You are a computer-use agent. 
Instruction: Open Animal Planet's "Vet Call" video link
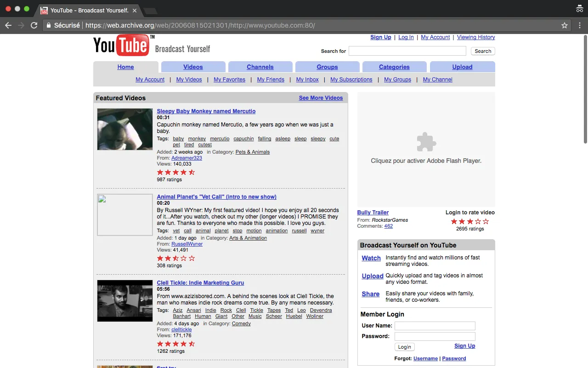216,197
